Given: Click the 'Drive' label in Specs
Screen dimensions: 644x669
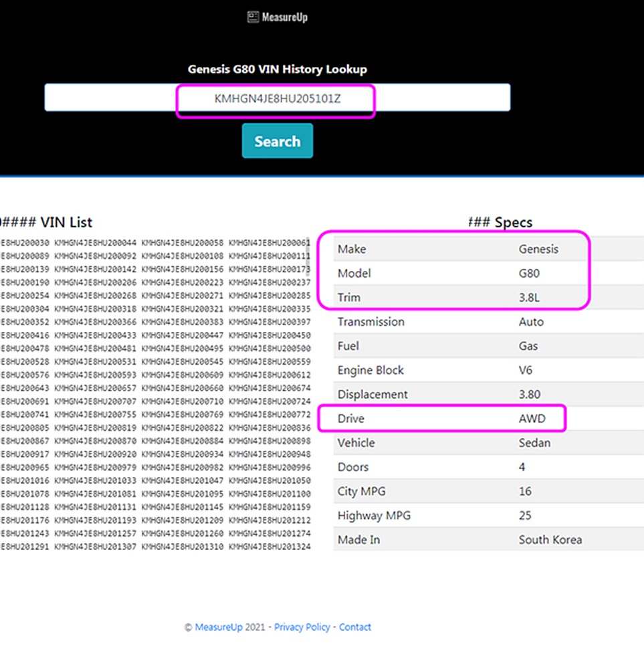Looking at the screenshot, I should (x=350, y=419).
